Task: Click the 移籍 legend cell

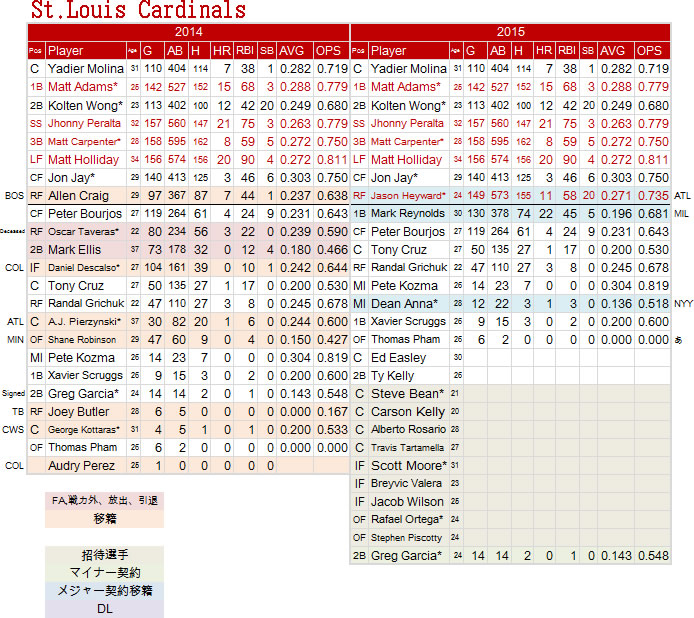Action: click(104, 519)
